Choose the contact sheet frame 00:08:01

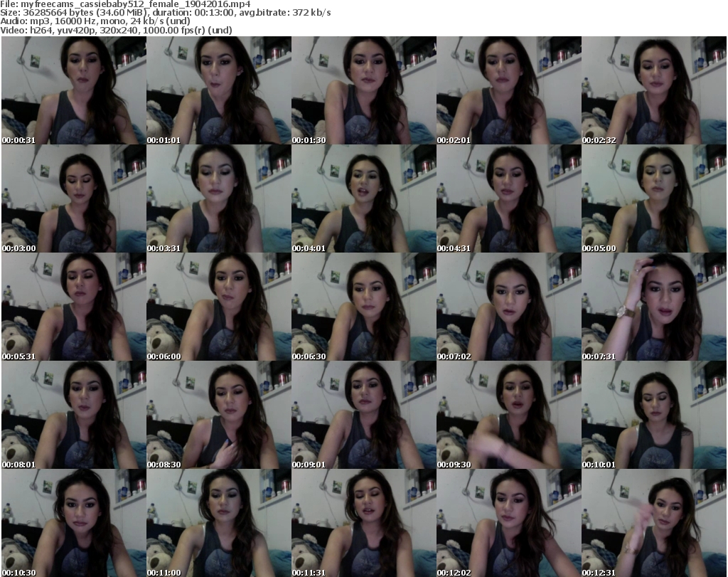74,415
